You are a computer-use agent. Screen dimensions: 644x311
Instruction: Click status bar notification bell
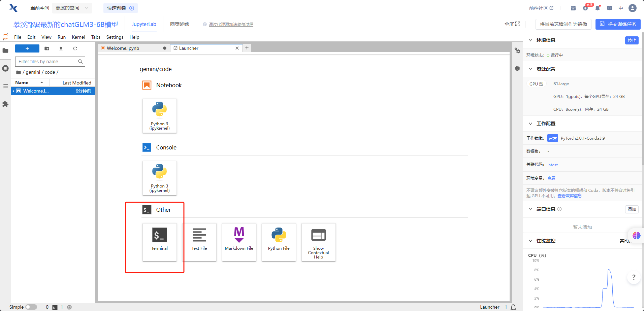513,307
